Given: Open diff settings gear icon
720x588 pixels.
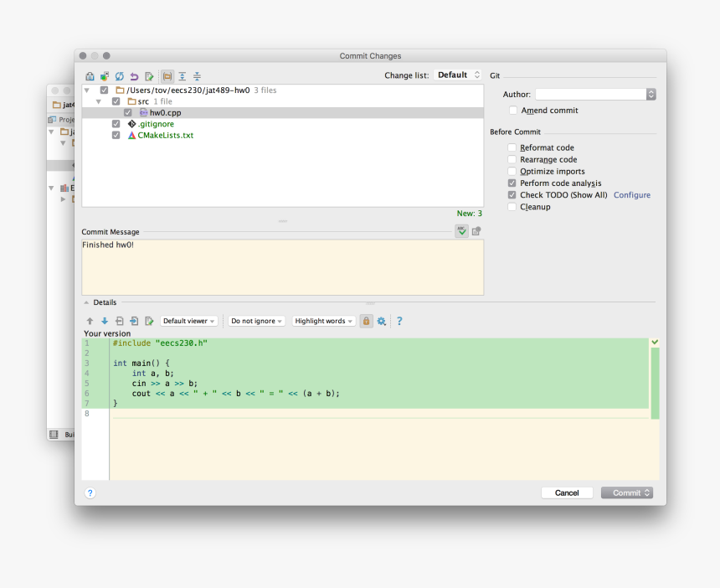Looking at the screenshot, I should 382,321.
